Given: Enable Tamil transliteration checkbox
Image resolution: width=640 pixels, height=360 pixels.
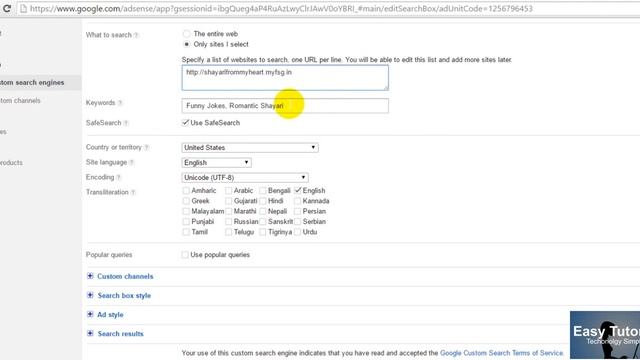Looking at the screenshot, I should click(186, 232).
